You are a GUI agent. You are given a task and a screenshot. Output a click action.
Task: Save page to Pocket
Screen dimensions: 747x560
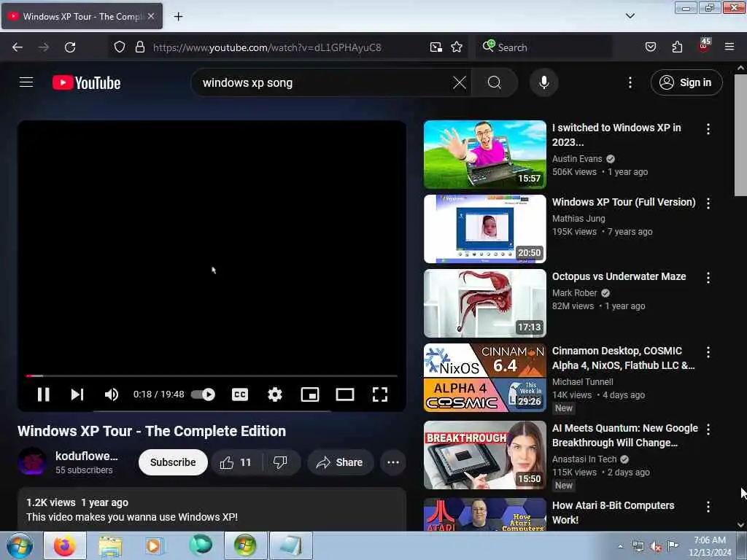[x=650, y=47]
